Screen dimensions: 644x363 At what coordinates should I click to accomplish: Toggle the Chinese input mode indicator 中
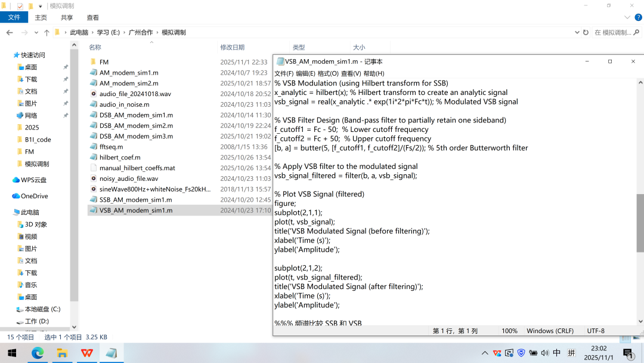pyautogui.click(x=556, y=353)
